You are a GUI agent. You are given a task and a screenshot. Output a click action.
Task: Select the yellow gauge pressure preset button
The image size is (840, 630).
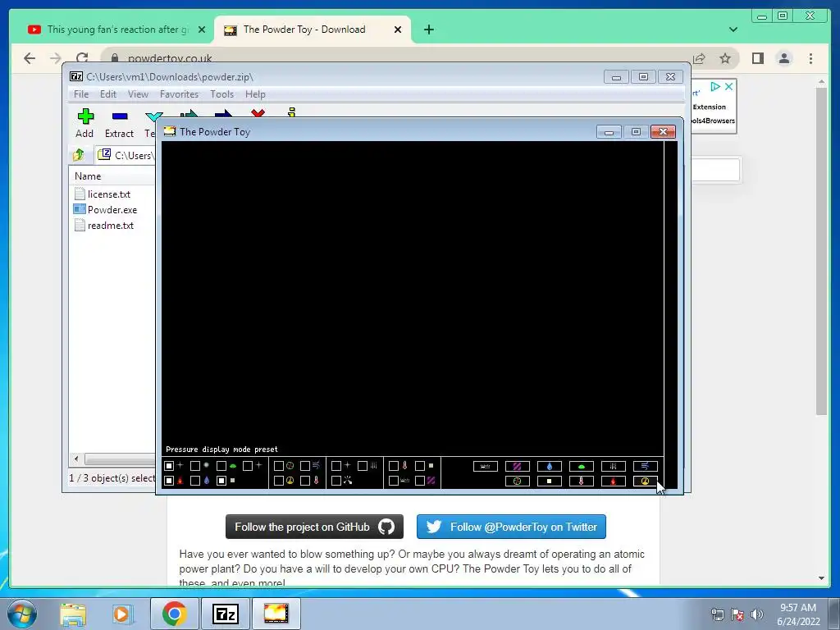point(645,481)
